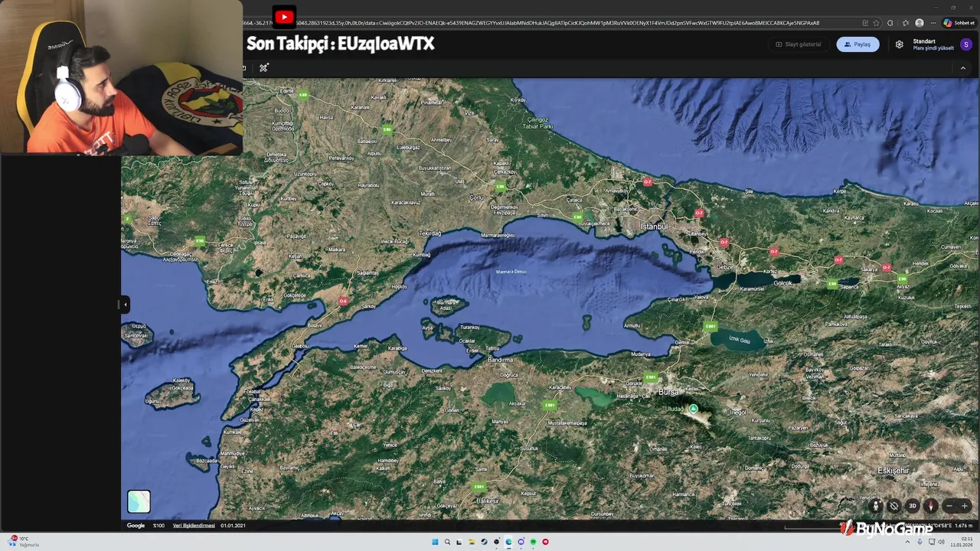Open browser split screen icon

coord(865,23)
